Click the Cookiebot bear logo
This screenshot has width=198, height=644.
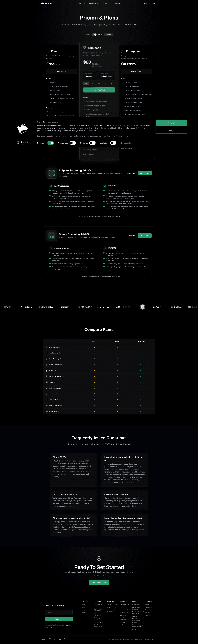coord(22,129)
